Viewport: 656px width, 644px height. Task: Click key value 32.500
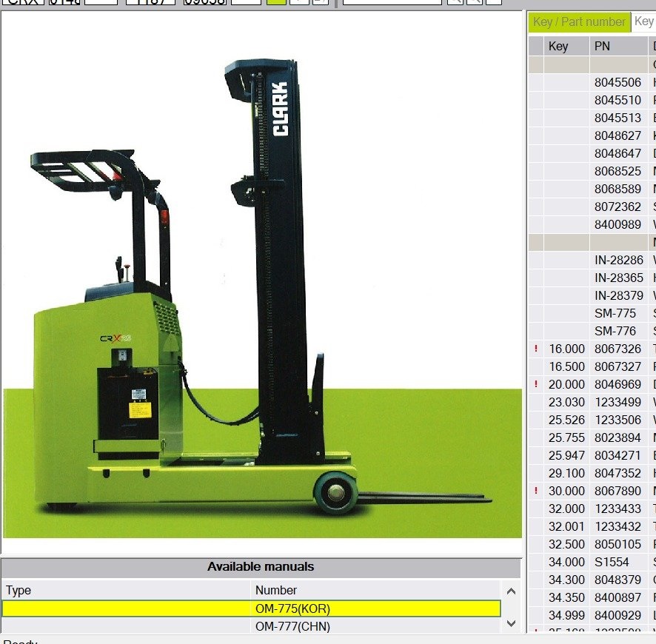pyautogui.click(x=566, y=545)
